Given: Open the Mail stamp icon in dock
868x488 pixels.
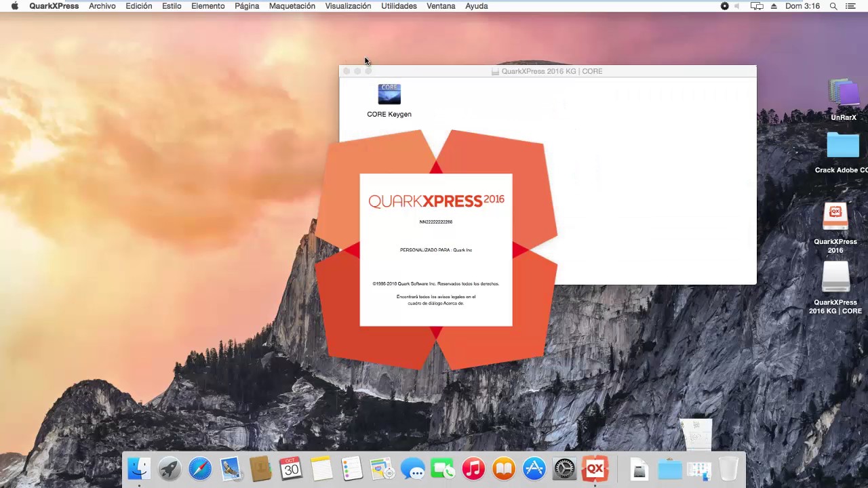Looking at the screenshot, I should 231,468.
